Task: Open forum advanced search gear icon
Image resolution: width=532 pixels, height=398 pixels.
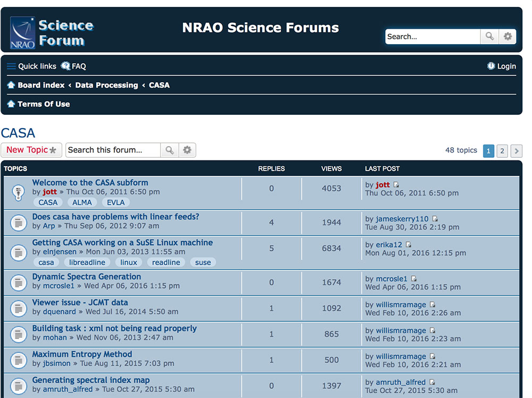Action: tap(187, 150)
